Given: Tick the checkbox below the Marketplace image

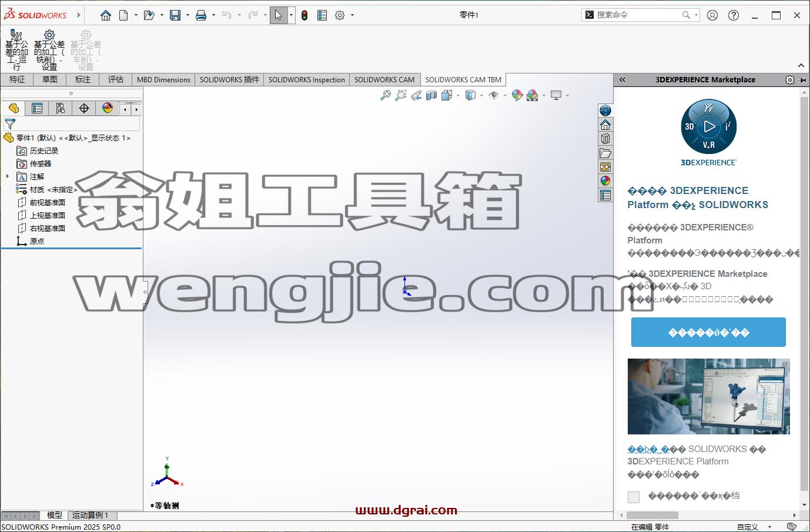Looking at the screenshot, I should click(x=634, y=497).
